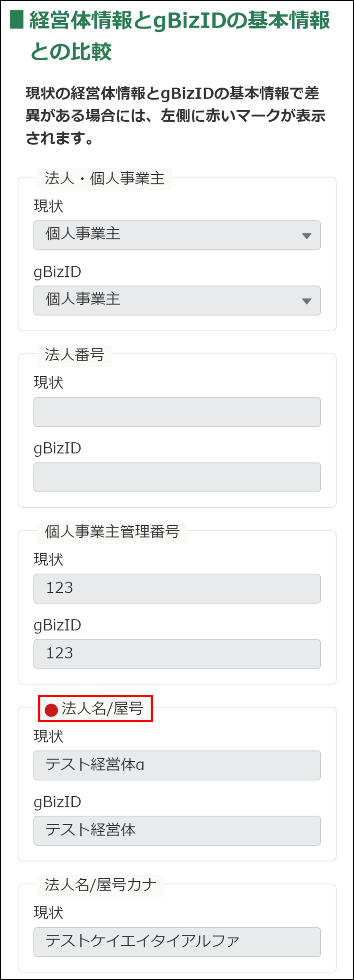Image resolution: width=354 pixels, height=980 pixels.
Task: Click the field containing テスト経営体α
Action: coord(177,765)
